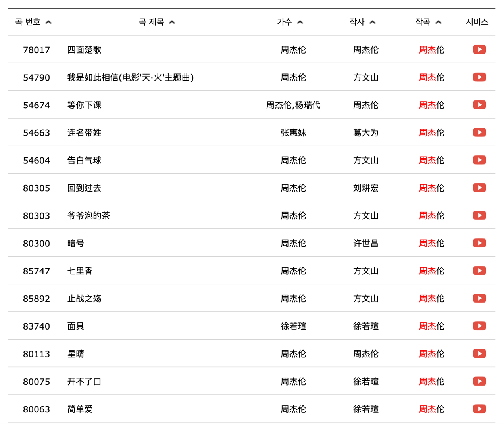Open the YouTube link for 七里香
The height and width of the screenshot is (424, 504).
(479, 271)
